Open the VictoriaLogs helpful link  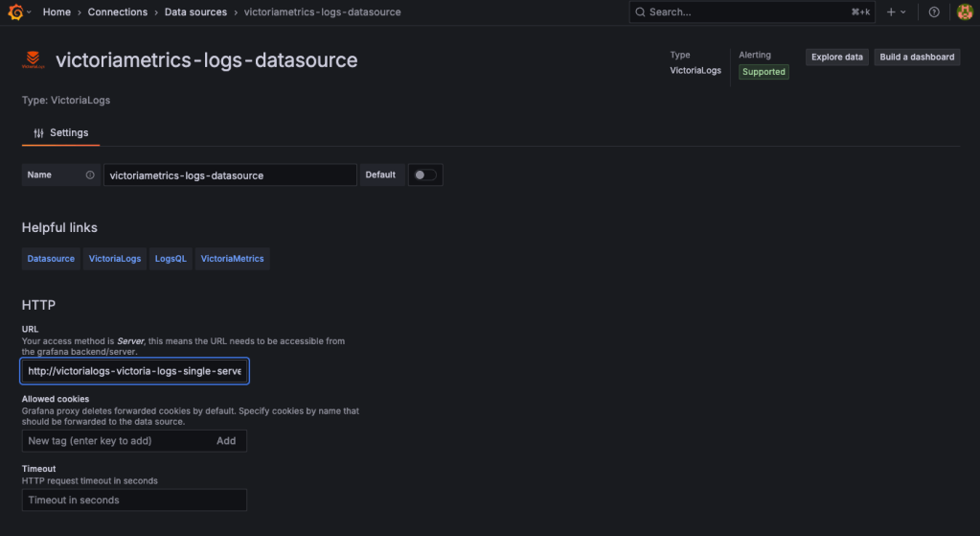115,258
